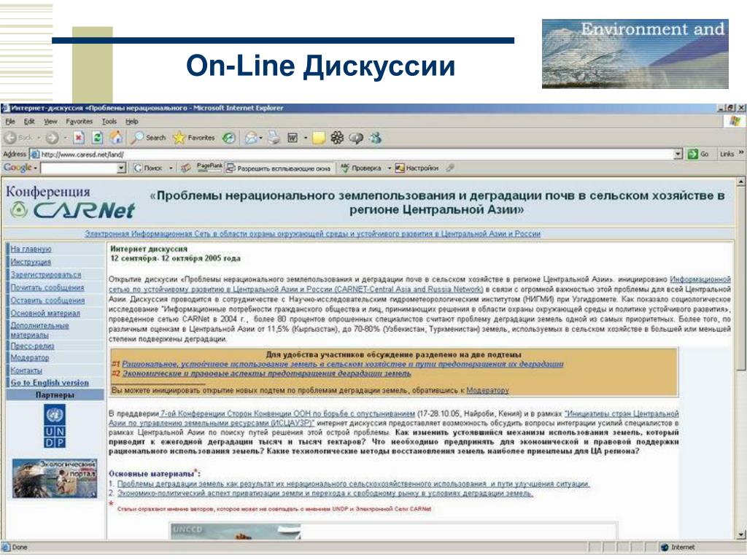Click the Forward navigation arrow
This screenshot has height=560, width=747.
(52, 138)
